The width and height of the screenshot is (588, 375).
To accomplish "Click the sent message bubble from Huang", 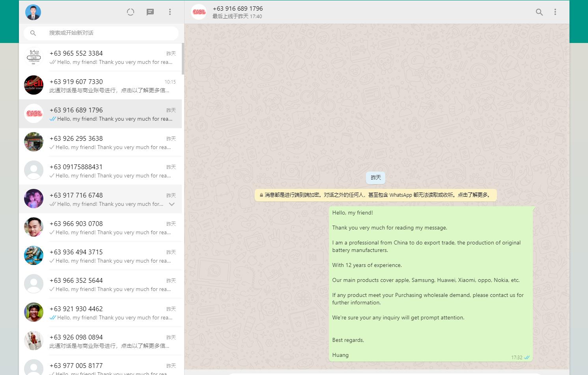I will (431, 284).
